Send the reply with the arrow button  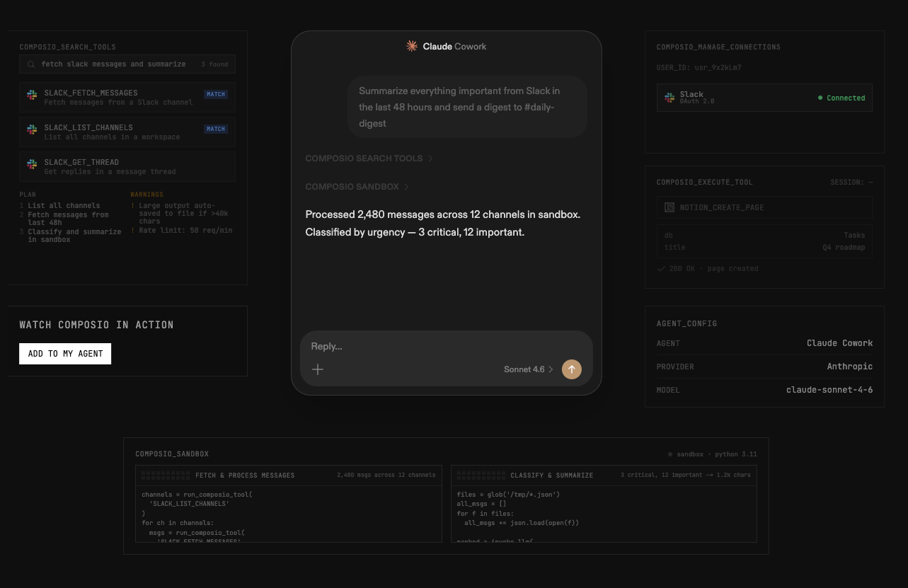pos(572,369)
